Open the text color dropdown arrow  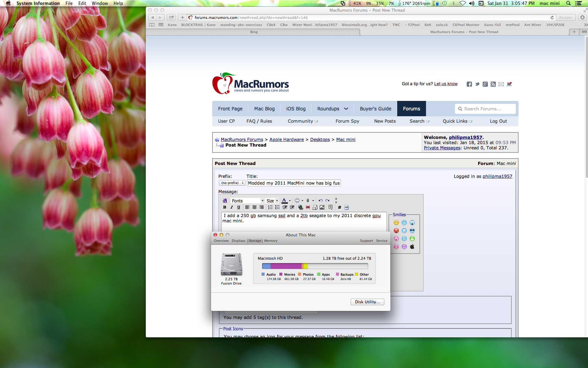[290, 201]
